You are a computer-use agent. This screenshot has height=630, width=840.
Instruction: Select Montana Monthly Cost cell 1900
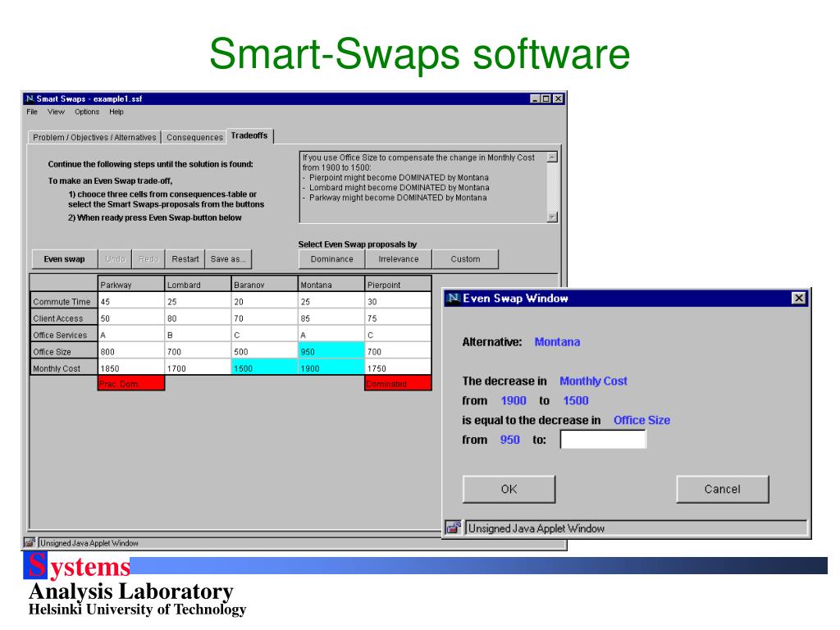(x=331, y=368)
